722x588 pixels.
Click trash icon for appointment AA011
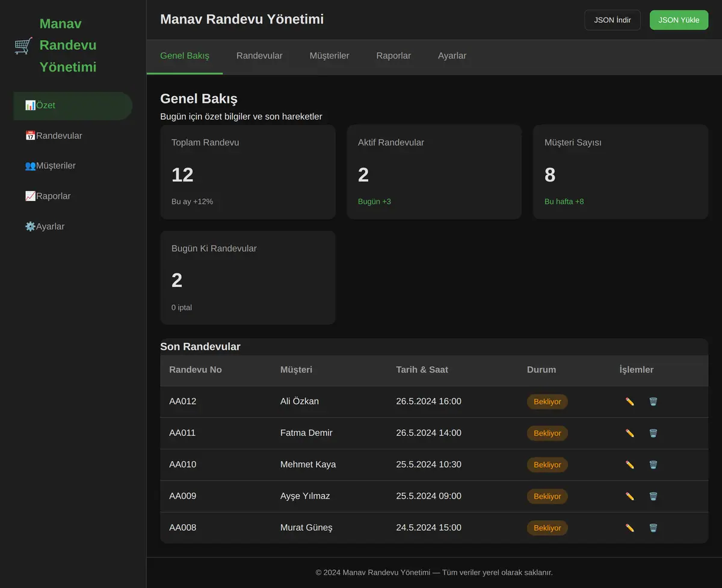coord(653,433)
